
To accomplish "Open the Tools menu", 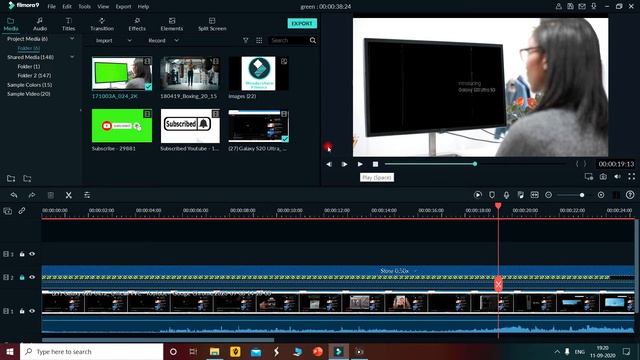I will pos(84,7).
